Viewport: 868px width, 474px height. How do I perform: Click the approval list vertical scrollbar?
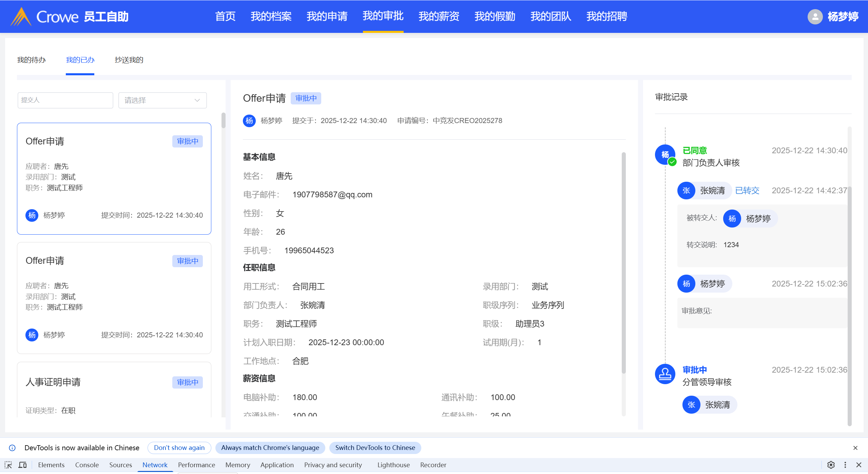click(x=223, y=121)
